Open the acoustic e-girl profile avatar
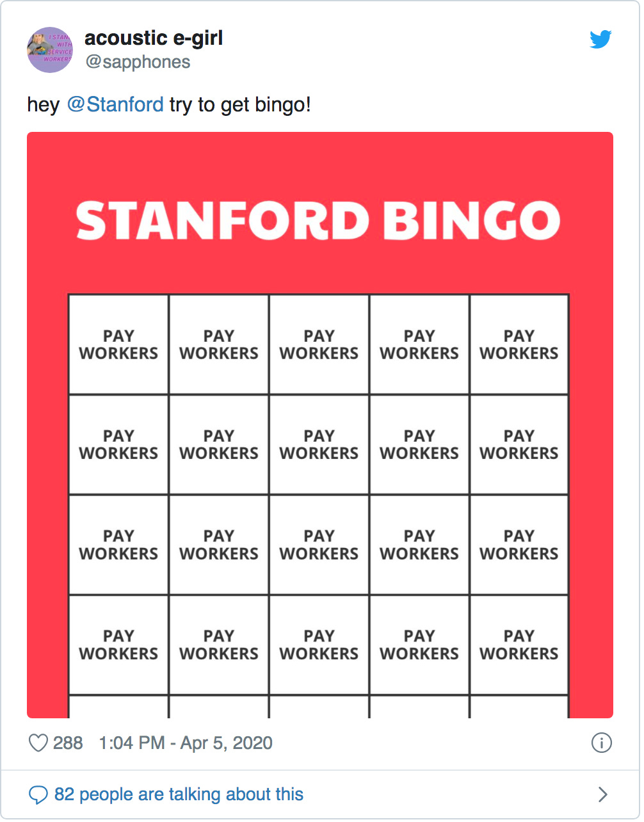644x822 pixels. [x=50, y=50]
